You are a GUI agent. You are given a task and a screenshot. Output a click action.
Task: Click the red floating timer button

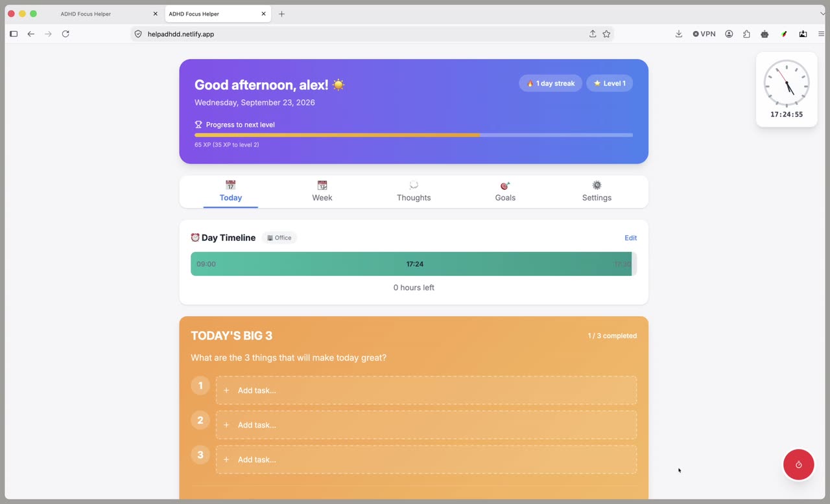coord(799,464)
